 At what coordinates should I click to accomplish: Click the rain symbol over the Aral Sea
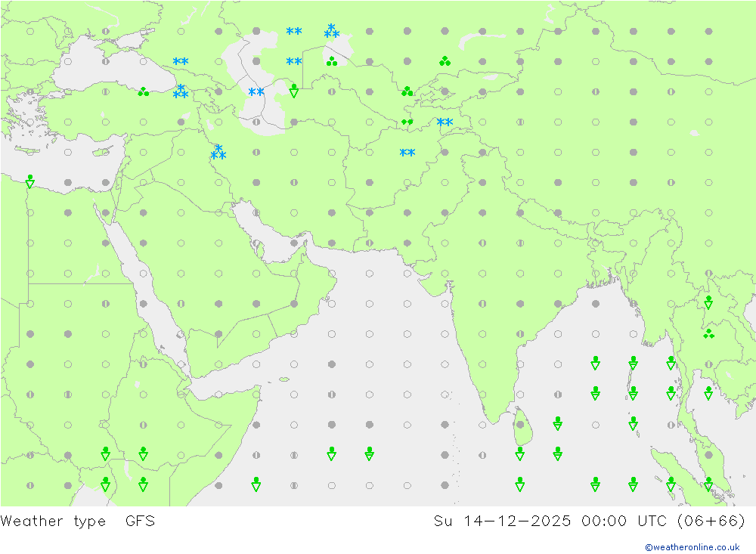tap(332, 61)
